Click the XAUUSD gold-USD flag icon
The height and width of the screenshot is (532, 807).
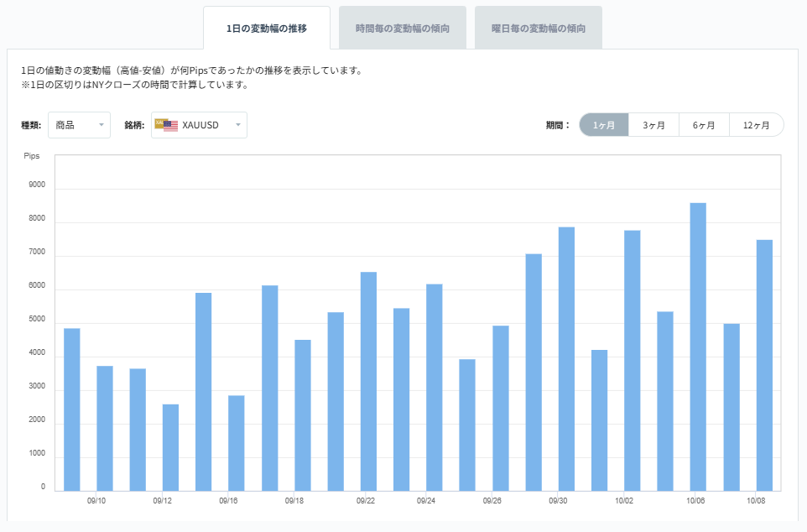pos(166,125)
